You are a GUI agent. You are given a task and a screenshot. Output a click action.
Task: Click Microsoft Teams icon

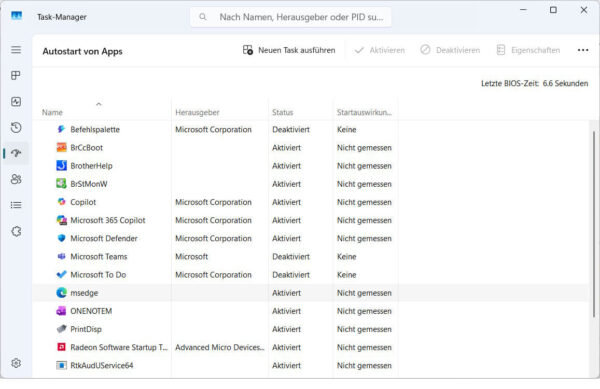coord(61,256)
